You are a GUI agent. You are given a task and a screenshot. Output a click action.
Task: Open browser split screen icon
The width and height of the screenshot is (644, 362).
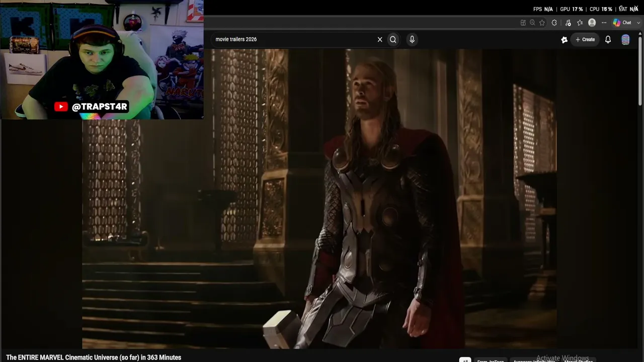[x=523, y=23]
